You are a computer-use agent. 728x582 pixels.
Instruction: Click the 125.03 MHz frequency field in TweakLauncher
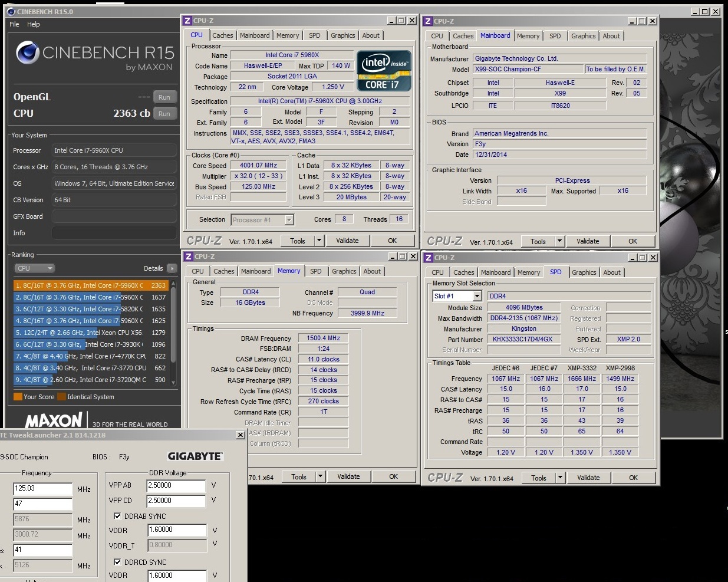click(x=43, y=489)
